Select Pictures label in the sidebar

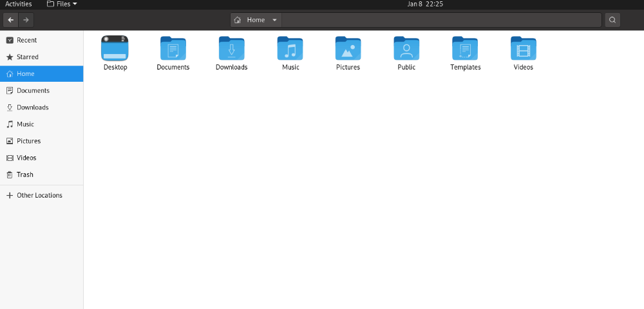click(29, 141)
